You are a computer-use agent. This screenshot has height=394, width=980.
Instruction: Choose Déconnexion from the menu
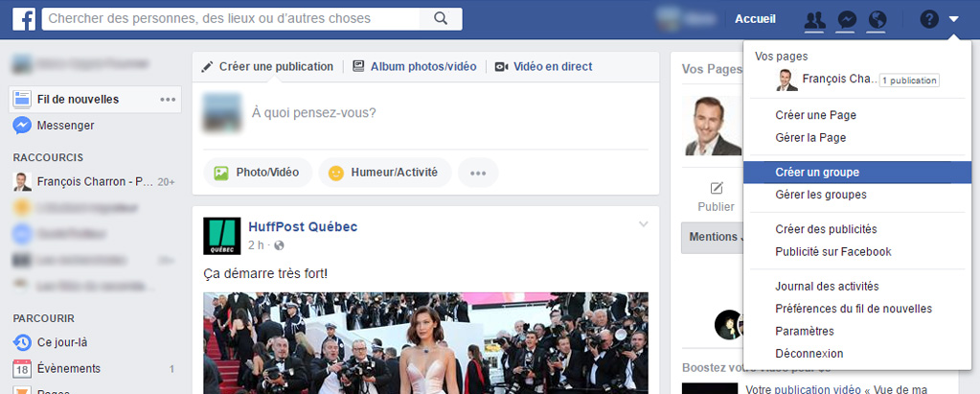[809, 354]
